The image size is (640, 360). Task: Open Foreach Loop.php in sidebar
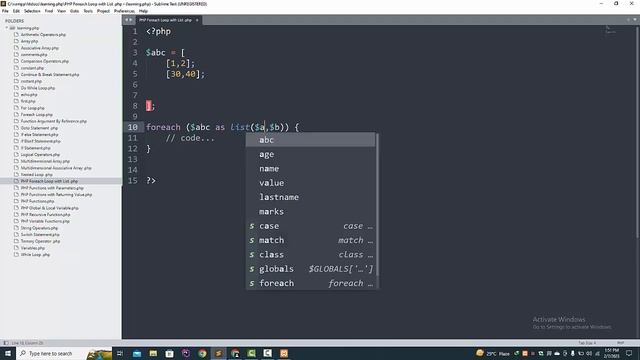36,115
